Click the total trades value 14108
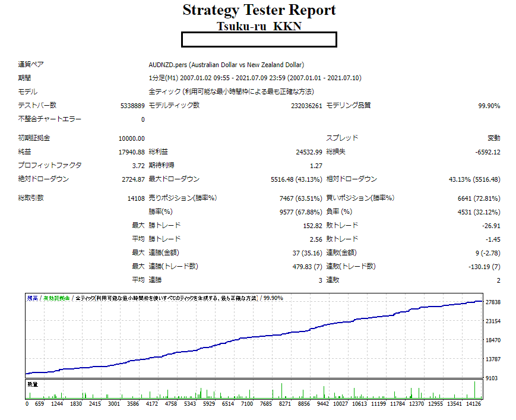516x420 pixels. click(x=136, y=198)
